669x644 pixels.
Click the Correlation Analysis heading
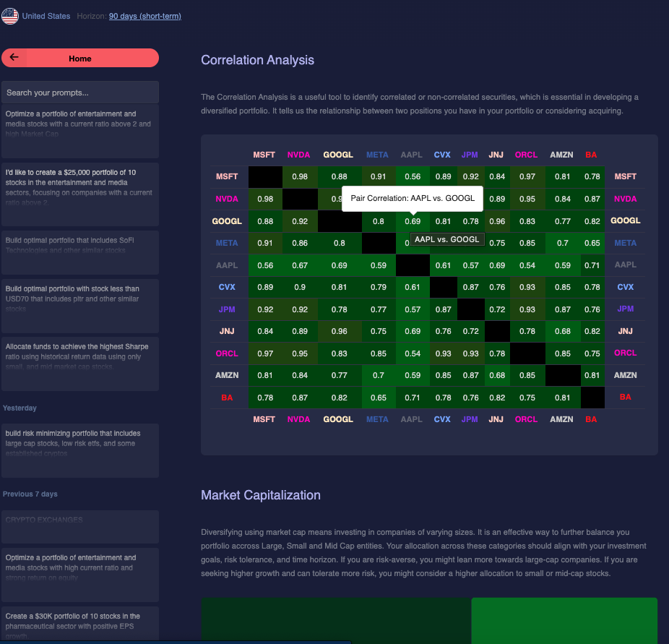coord(257,60)
